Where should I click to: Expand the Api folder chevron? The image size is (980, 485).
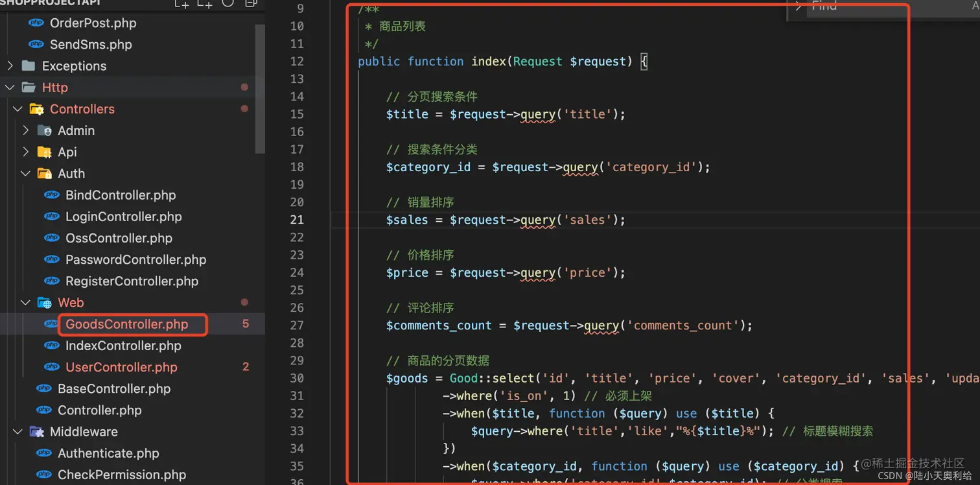(26, 152)
